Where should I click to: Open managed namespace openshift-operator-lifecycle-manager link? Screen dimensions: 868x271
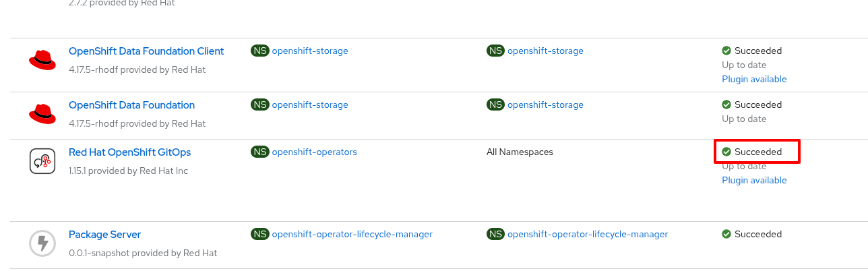pos(588,234)
